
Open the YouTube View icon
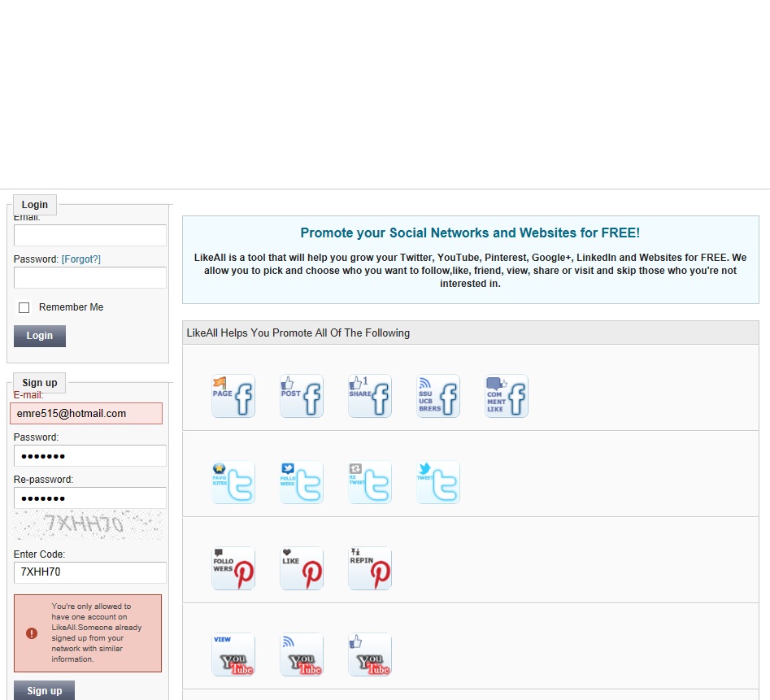coord(233,654)
